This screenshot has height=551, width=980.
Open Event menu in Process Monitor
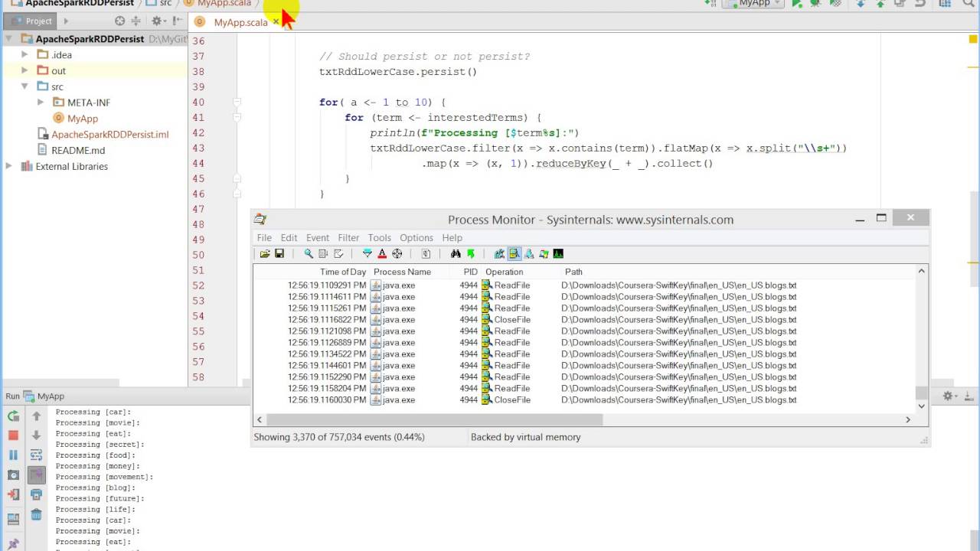coord(318,237)
